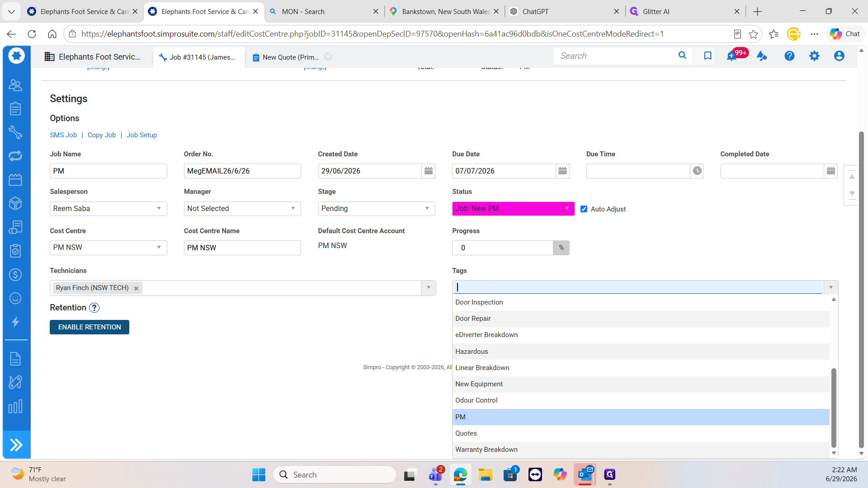Open the Schedule calendar sidebar icon

click(15, 180)
